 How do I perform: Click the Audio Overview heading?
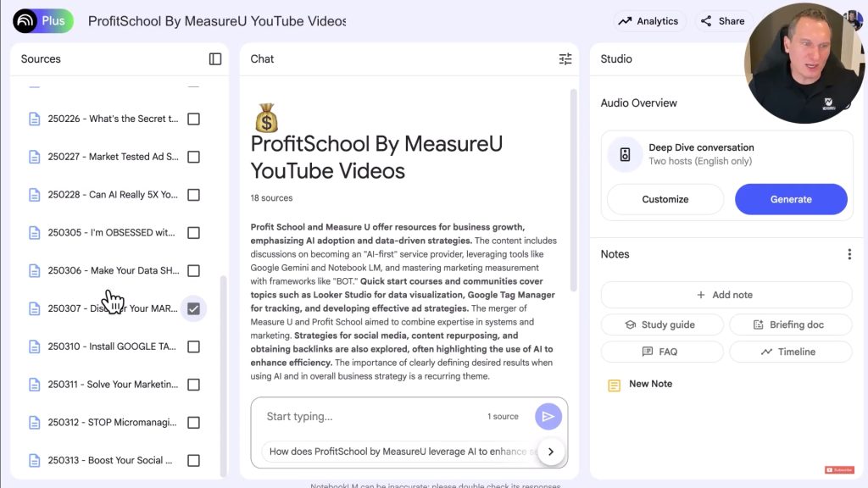[639, 103]
